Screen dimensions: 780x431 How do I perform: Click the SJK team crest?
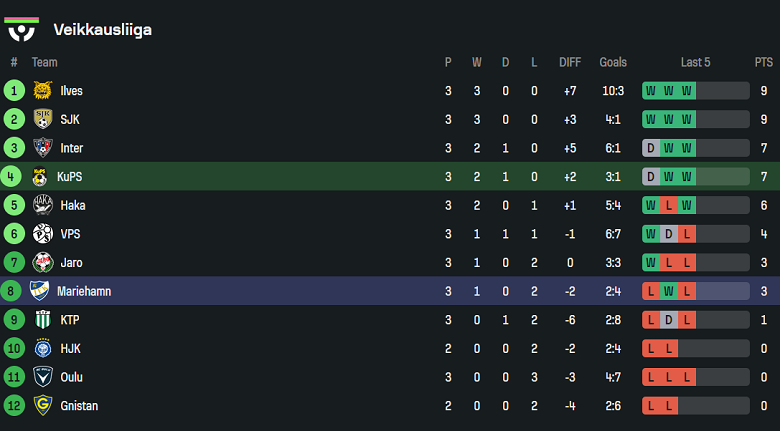pyautogui.click(x=43, y=119)
